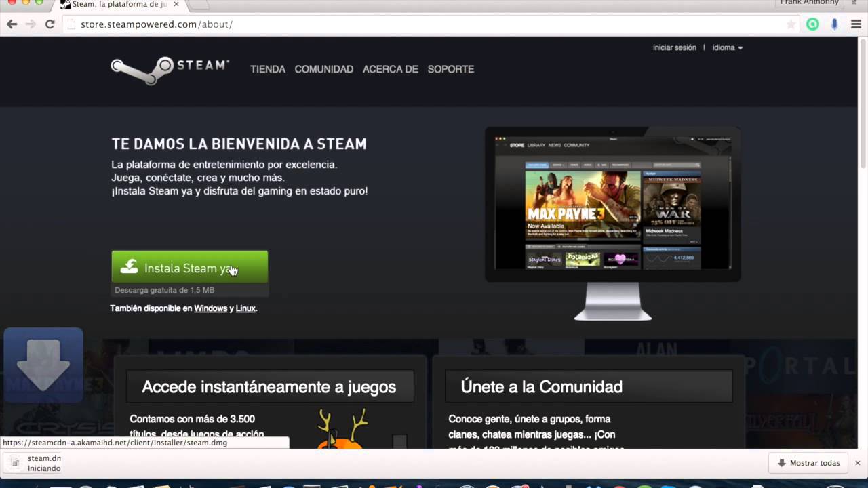This screenshot has height=488, width=868.
Task: Open a new browser tab
Action: 198,5
